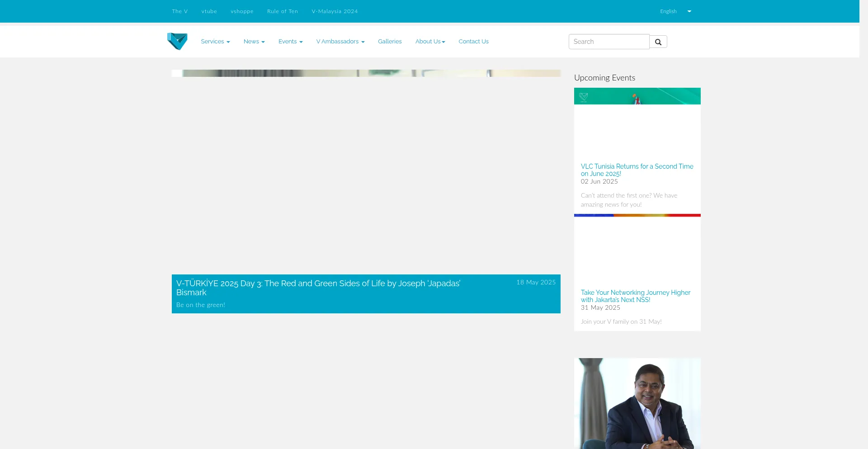Open the Contact Us page
The height and width of the screenshot is (449, 868).
point(473,42)
